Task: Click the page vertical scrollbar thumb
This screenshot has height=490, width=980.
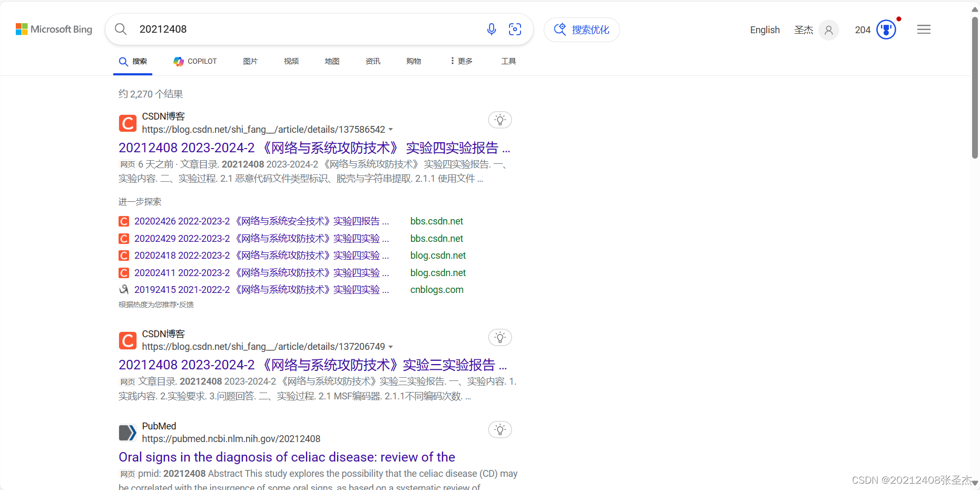Action: pos(975,87)
